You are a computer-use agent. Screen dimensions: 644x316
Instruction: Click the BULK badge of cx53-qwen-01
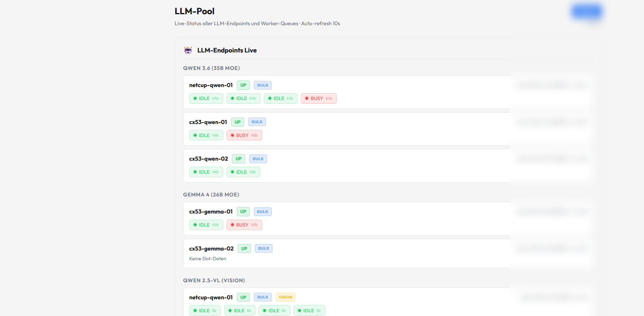[257, 122]
